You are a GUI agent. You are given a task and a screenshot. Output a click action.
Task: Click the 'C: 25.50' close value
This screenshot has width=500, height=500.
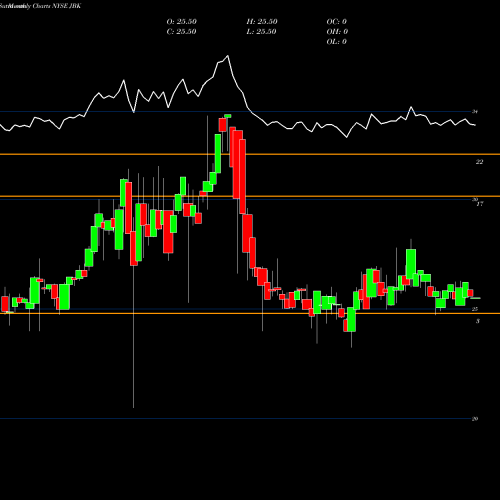tap(182, 32)
